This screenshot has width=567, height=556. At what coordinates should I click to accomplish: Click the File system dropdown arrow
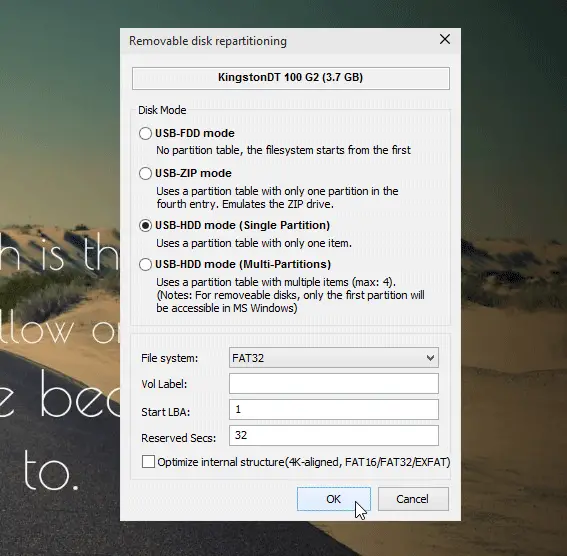(430, 358)
